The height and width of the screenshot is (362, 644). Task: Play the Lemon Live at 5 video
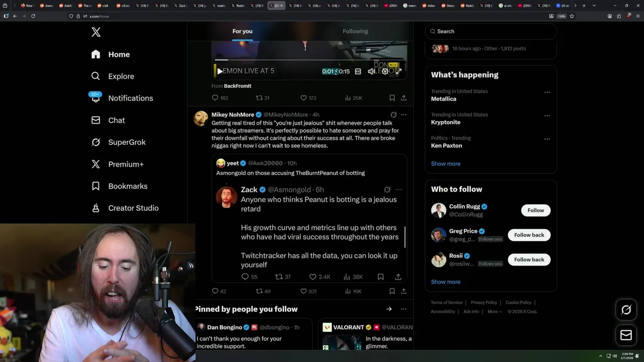click(x=219, y=71)
